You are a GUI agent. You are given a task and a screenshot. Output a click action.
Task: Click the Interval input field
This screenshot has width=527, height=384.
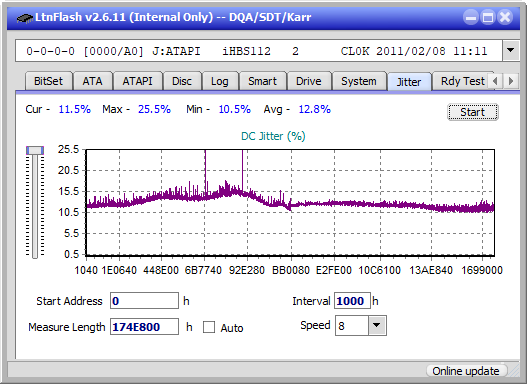(352, 301)
